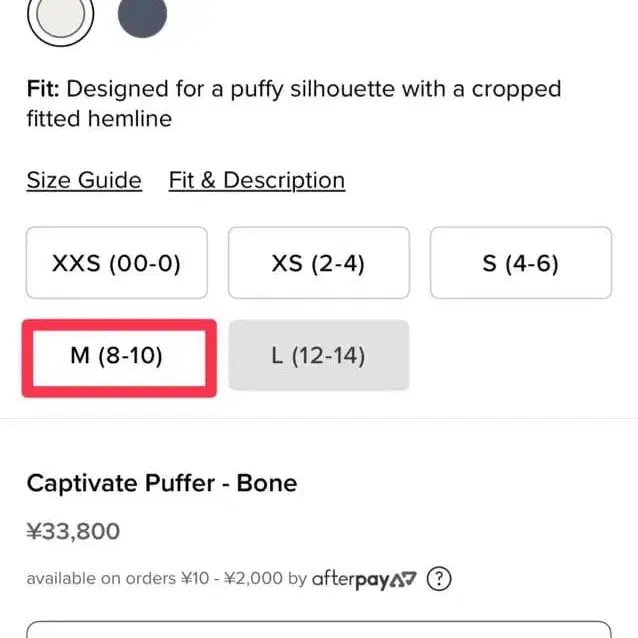Click the bold Fit: label
Viewport: 638px width, 638px height.
pyautogui.click(x=44, y=89)
